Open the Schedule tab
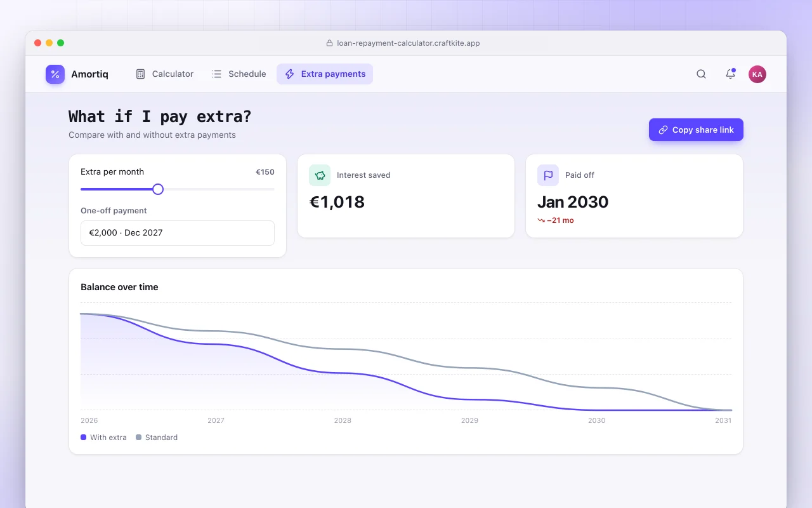 [x=239, y=74]
